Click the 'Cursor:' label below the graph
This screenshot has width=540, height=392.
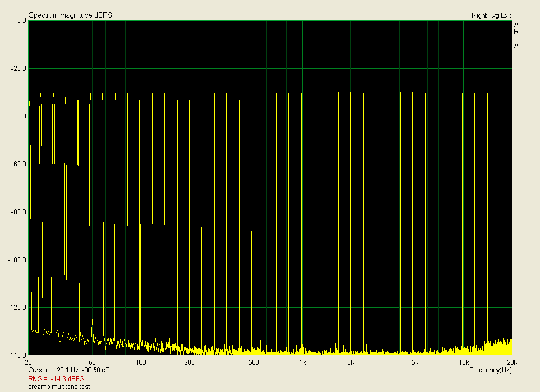tap(38, 370)
